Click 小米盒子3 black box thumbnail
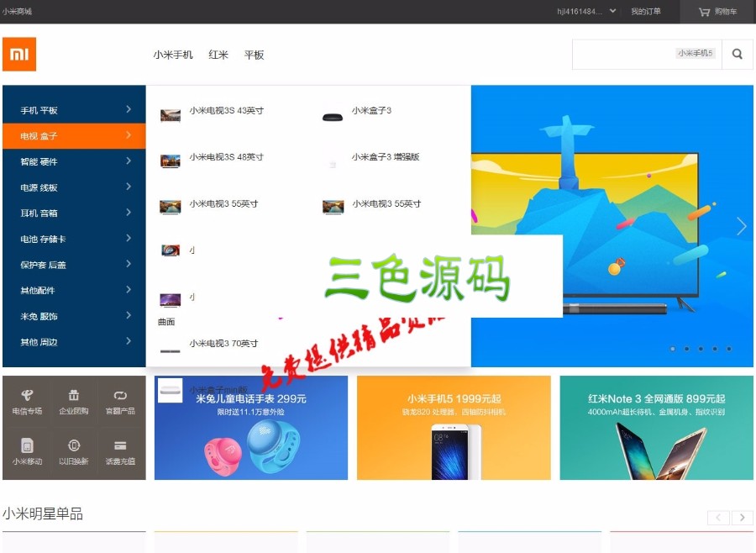756x553 pixels. 333,117
